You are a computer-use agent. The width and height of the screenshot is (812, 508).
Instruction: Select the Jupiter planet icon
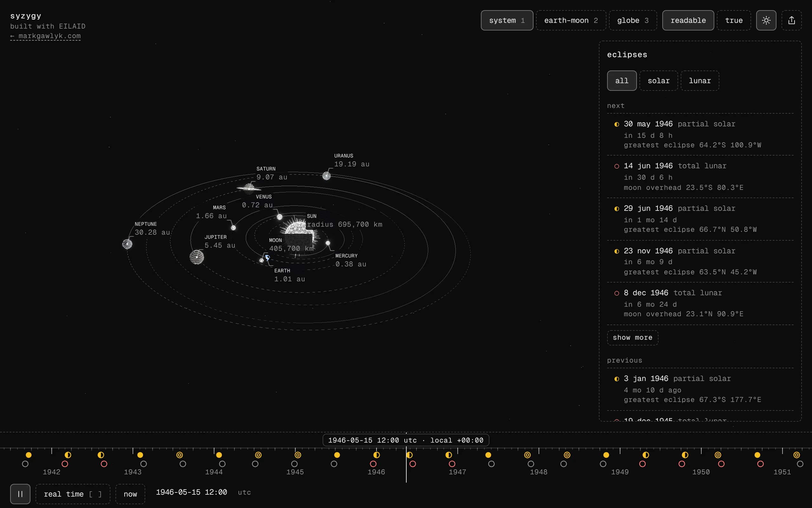pyautogui.click(x=197, y=257)
